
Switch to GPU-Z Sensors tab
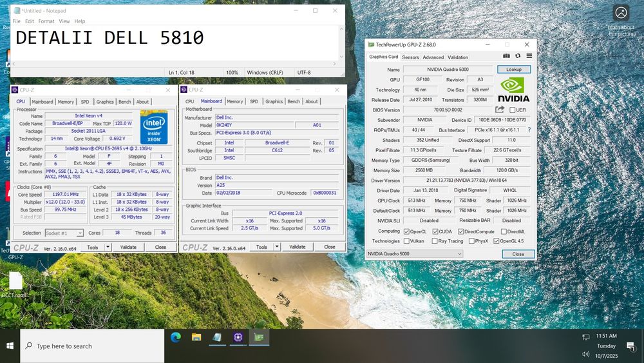410,57
